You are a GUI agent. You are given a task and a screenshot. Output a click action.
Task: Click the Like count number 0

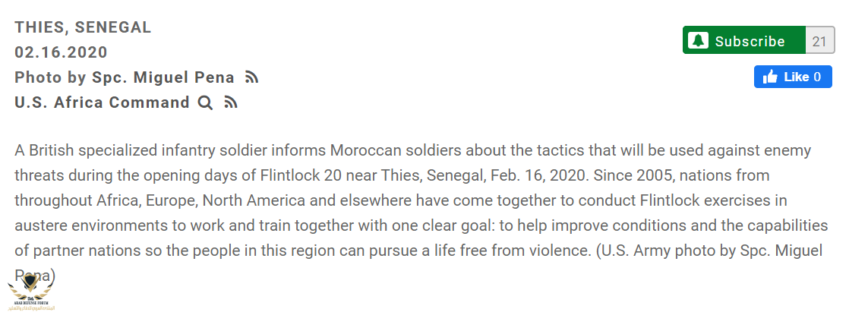tap(817, 77)
